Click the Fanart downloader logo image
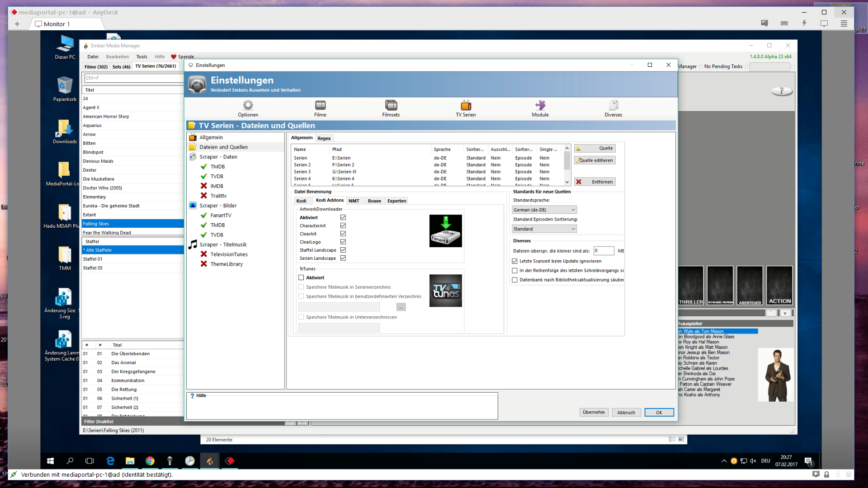Viewport: 868px width, 488px height. click(x=445, y=231)
